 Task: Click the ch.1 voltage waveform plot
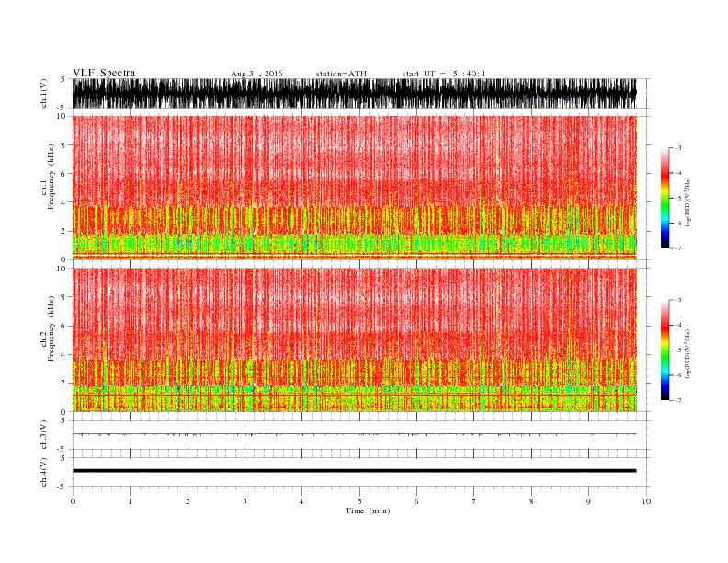(x=354, y=93)
